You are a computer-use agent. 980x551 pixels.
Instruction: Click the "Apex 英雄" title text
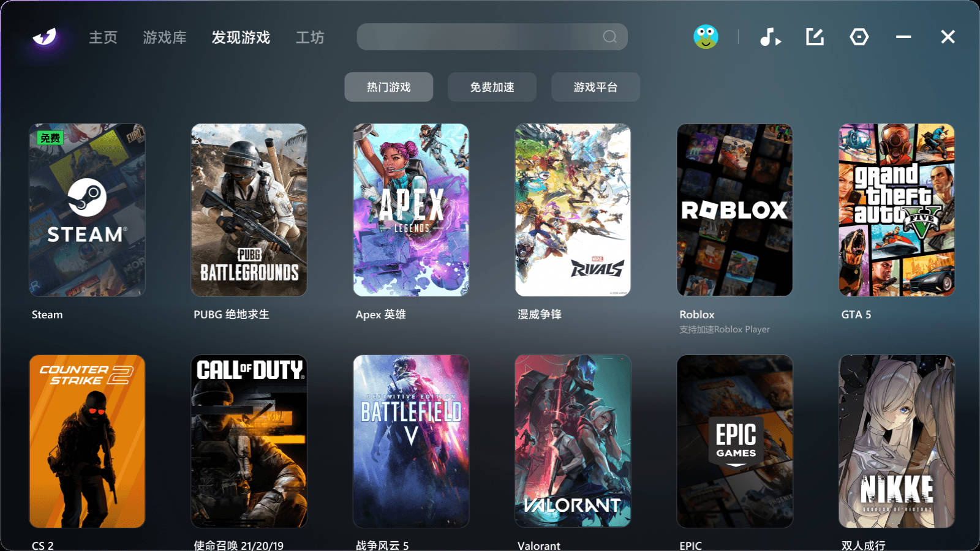[380, 315]
